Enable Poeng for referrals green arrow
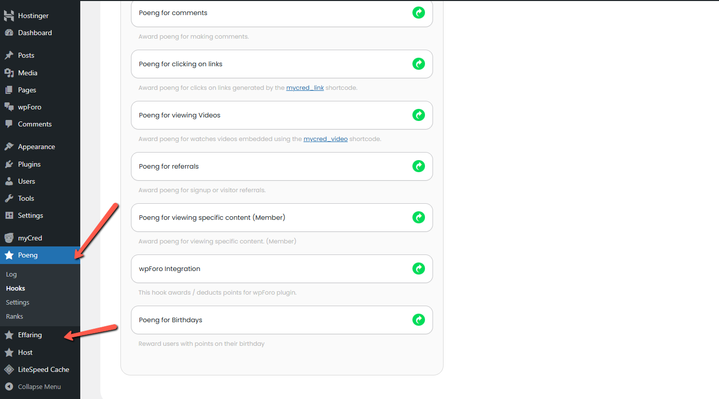 [x=418, y=166]
